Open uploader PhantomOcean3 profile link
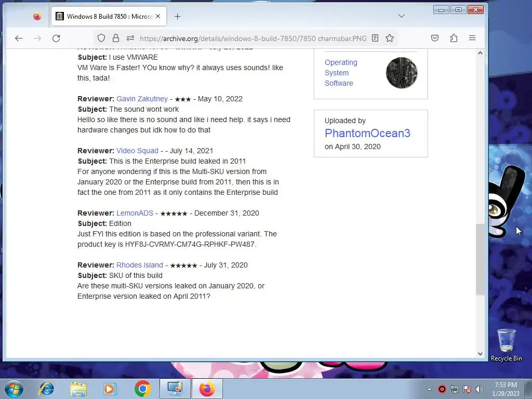 (x=367, y=133)
